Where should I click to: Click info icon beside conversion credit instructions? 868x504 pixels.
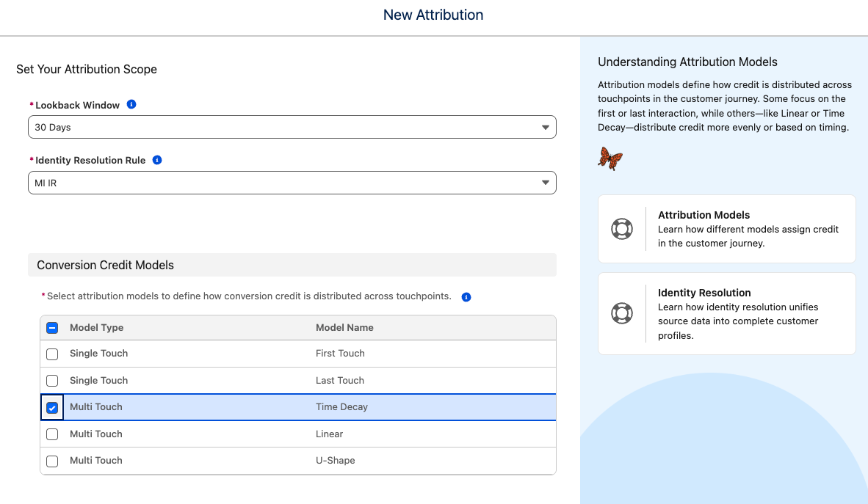pyautogui.click(x=466, y=297)
